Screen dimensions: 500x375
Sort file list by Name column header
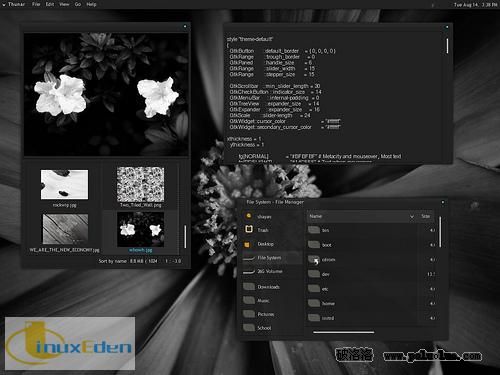(x=362, y=216)
